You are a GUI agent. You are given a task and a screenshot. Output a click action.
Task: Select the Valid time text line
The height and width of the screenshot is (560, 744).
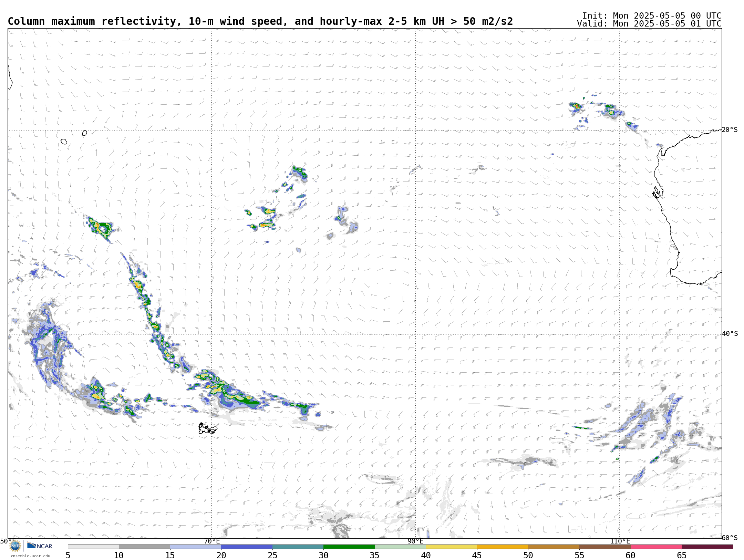pyautogui.click(x=649, y=24)
